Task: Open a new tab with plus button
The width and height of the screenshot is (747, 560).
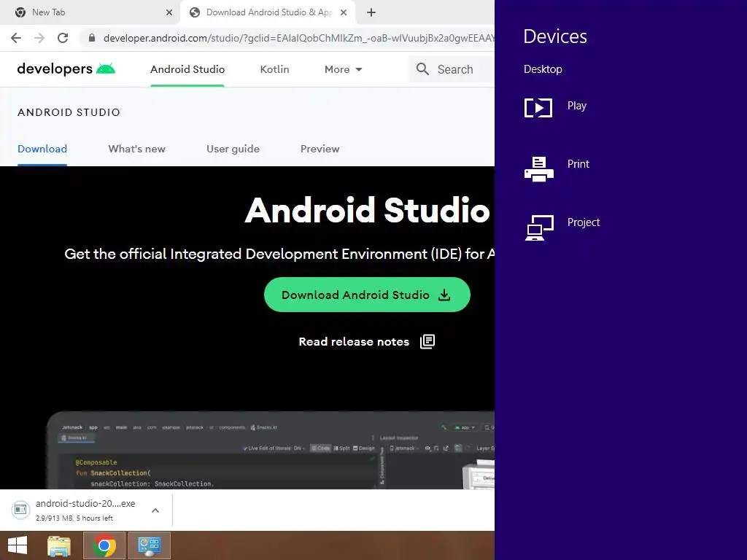Action: pyautogui.click(x=371, y=12)
